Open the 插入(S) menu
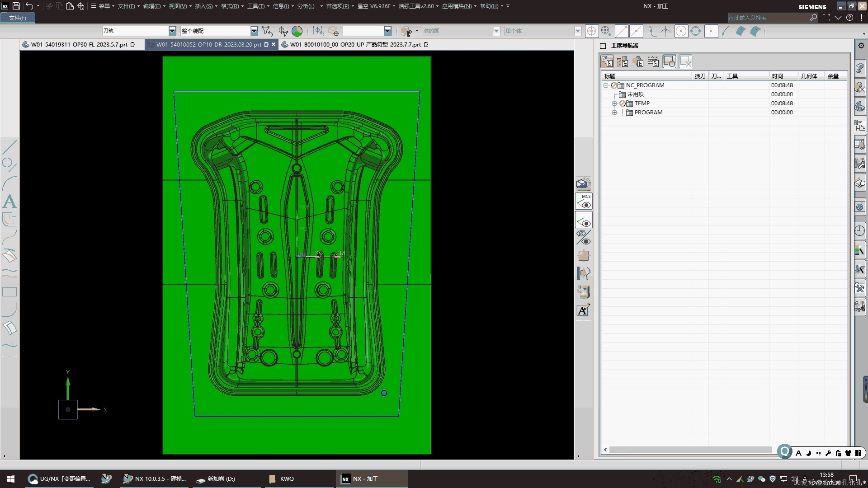 206,6
